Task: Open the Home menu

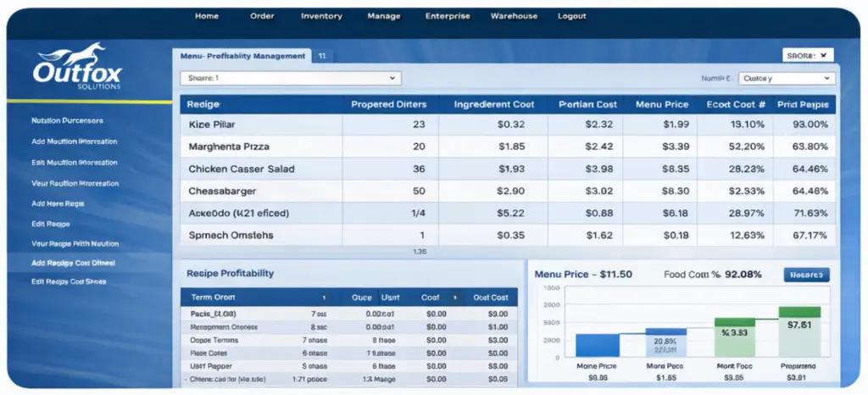Action: click(207, 16)
